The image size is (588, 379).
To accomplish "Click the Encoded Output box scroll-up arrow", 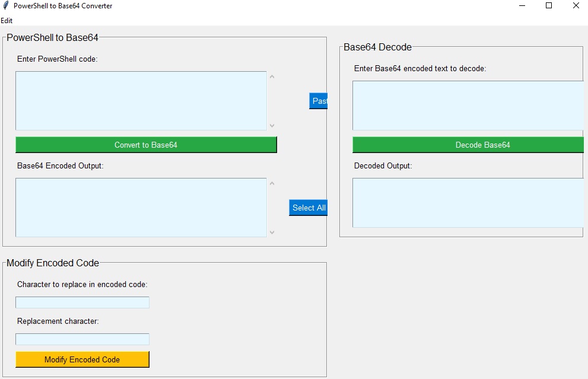I will point(272,184).
